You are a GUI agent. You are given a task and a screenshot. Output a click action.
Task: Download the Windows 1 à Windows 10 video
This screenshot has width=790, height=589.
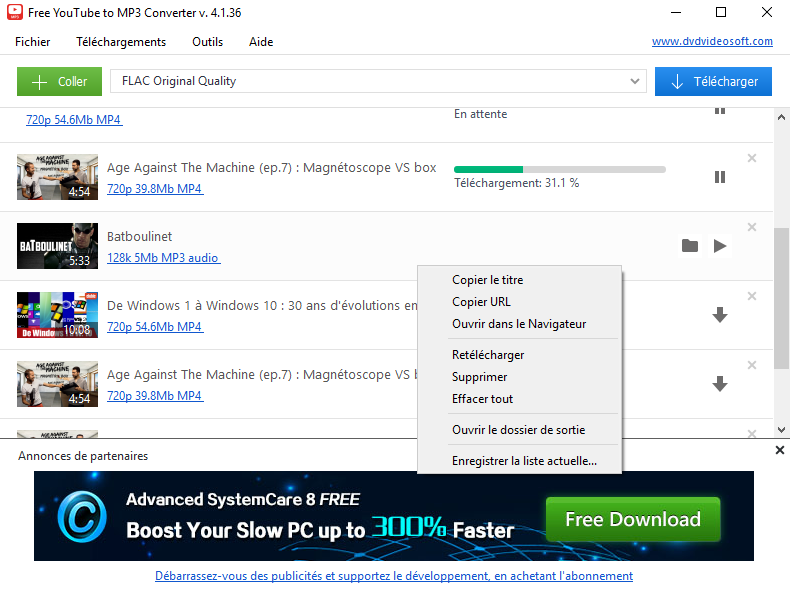pyautogui.click(x=719, y=315)
